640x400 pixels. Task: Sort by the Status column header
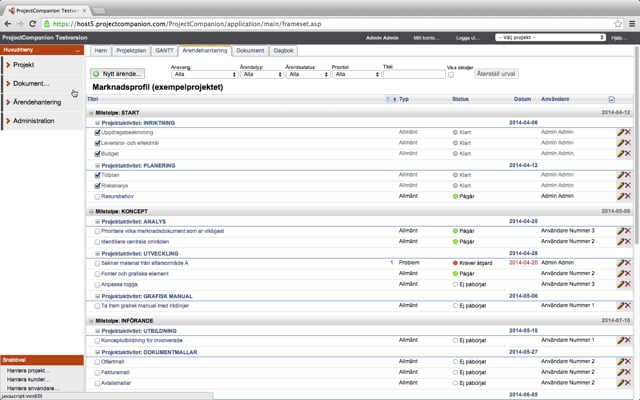460,99
